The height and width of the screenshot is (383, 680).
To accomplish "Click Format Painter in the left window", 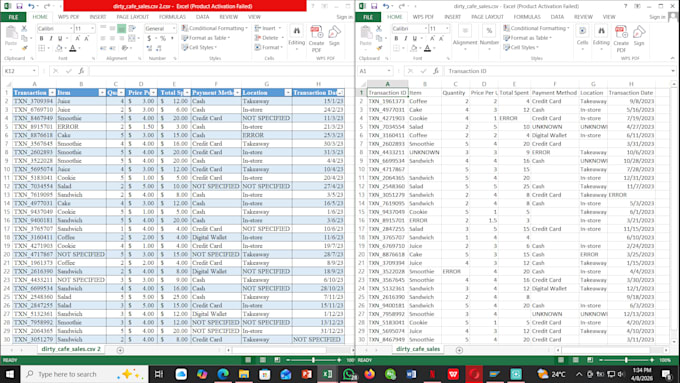I will (25, 48).
